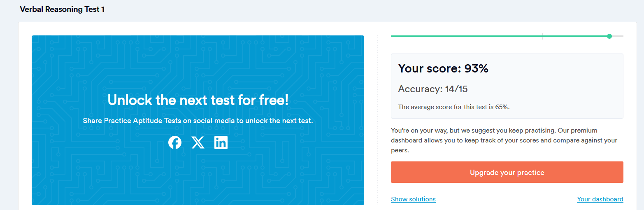
Task: Click the Upgrade your practice button
Action: 507,172
